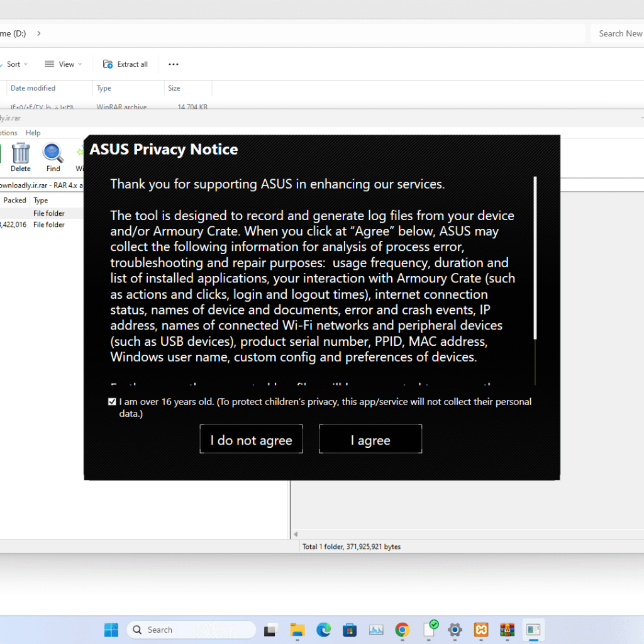Launch File Explorer from the taskbar
644x644 pixels.
pyautogui.click(x=297, y=630)
